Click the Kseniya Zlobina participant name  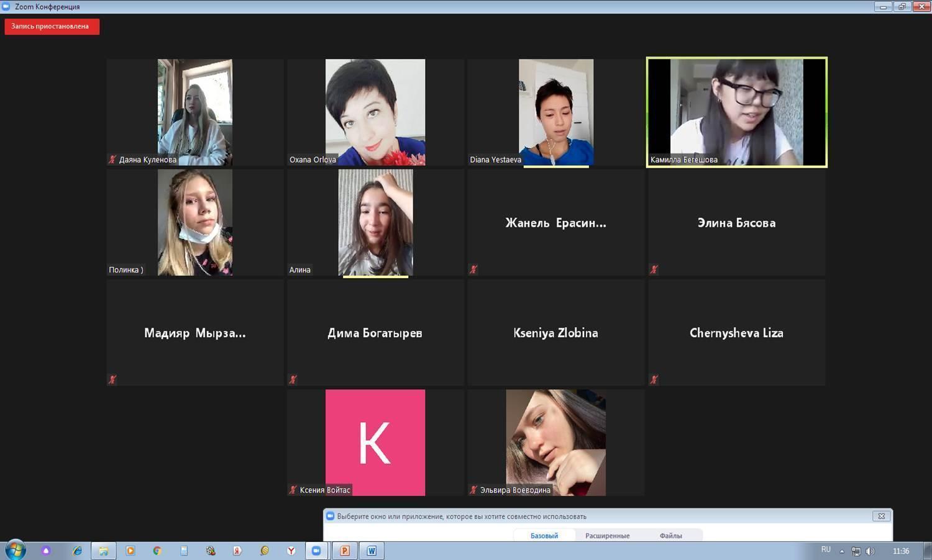pyautogui.click(x=556, y=333)
